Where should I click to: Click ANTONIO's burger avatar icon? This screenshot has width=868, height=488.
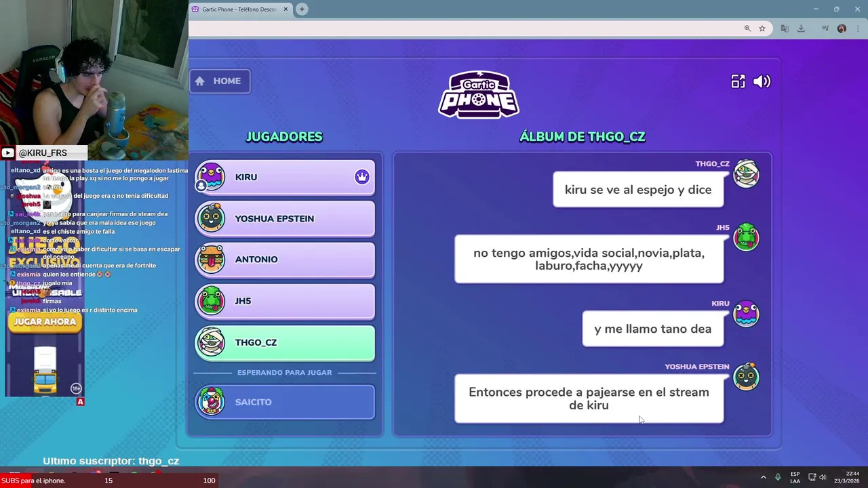[211, 259]
